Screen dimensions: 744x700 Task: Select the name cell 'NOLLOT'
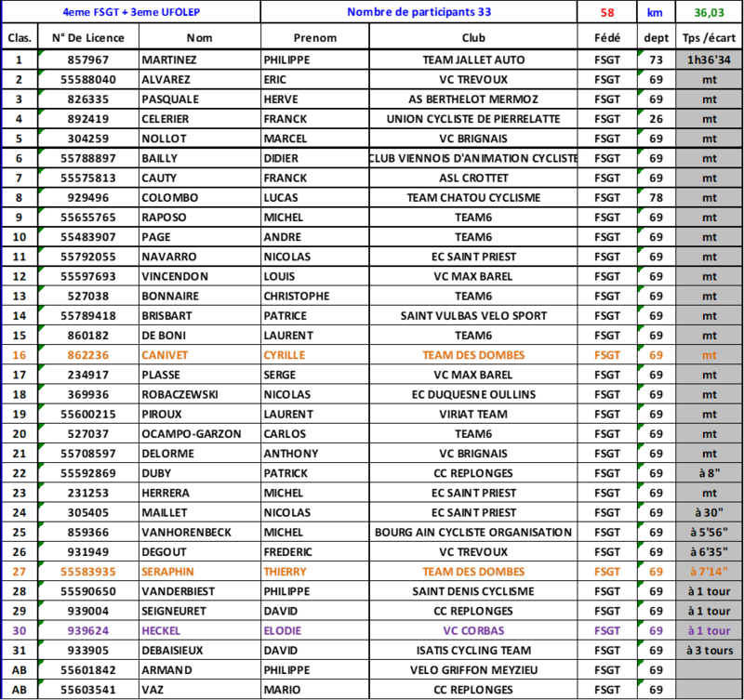pos(200,139)
